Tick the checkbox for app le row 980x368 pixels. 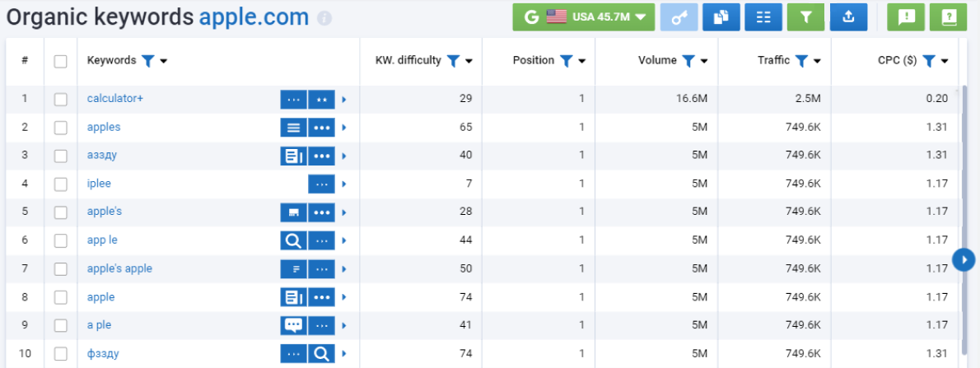point(61,240)
